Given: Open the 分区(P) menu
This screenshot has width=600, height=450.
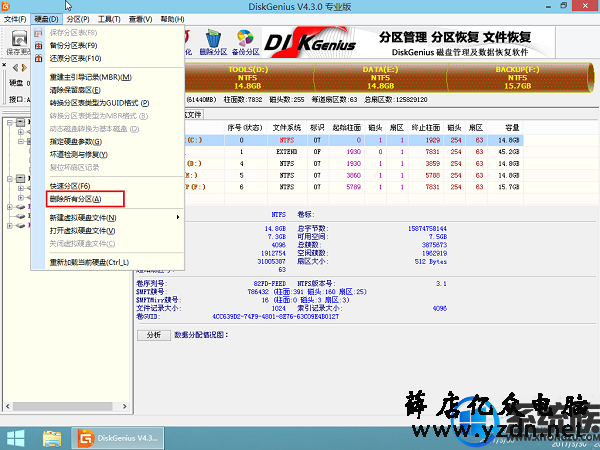Looking at the screenshot, I should point(78,19).
